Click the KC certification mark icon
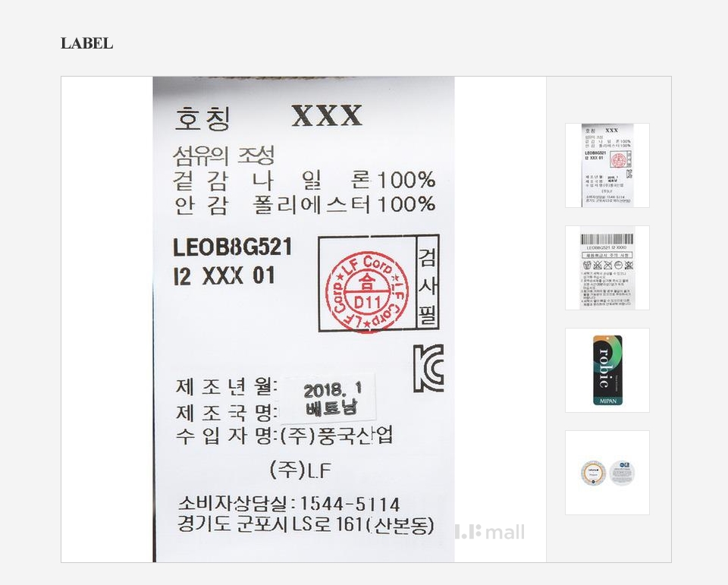The height and width of the screenshot is (585, 728). click(428, 368)
